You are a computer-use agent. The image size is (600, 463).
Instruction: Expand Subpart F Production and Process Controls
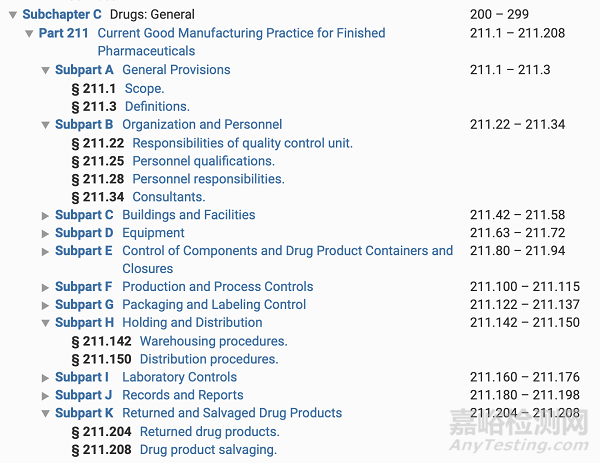point(45,288)
